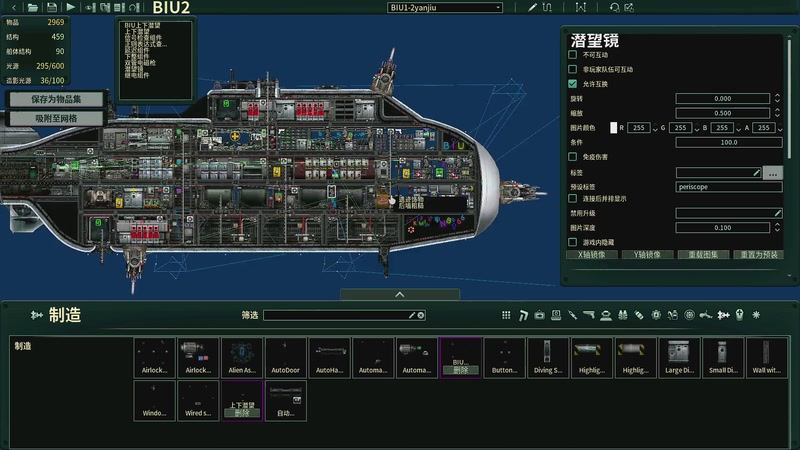Select the Wall wit... assembly thumbnail
The image size is (800, 450).
pyautogui.click(x=766, y=357)
